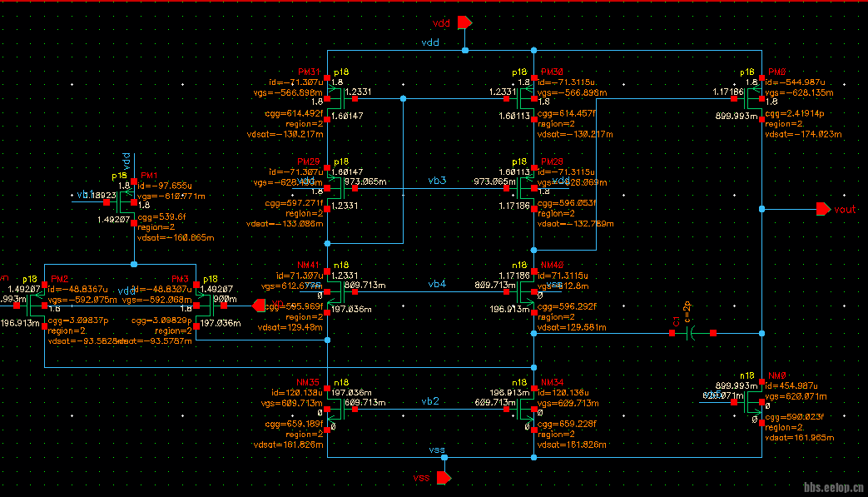Select the red input pin beside PM3 gate
Image resolution: width=868 pixels, height=497 pixels.
tap(258, 306)
